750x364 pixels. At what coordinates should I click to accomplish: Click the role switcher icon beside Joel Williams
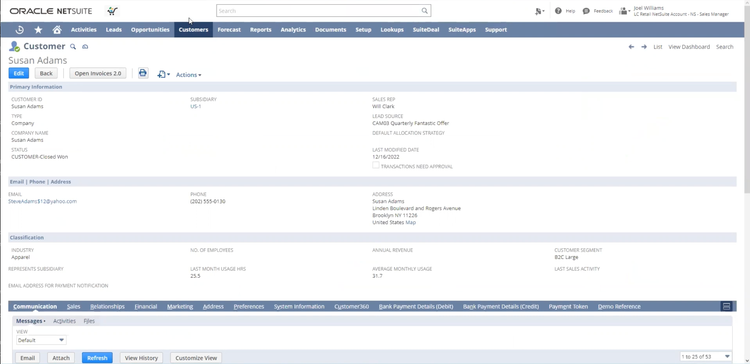point(624,11)
